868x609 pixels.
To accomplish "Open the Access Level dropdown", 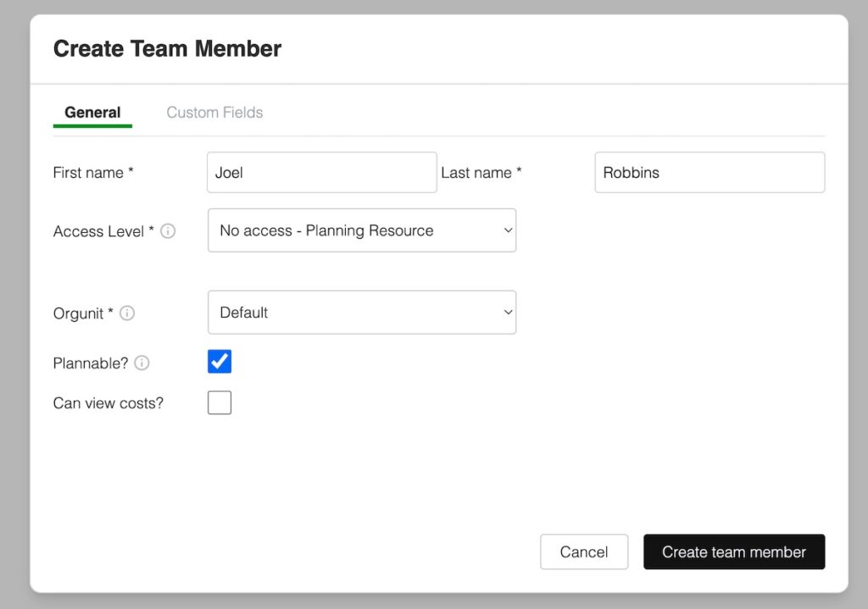I will (x=362, y=230).
